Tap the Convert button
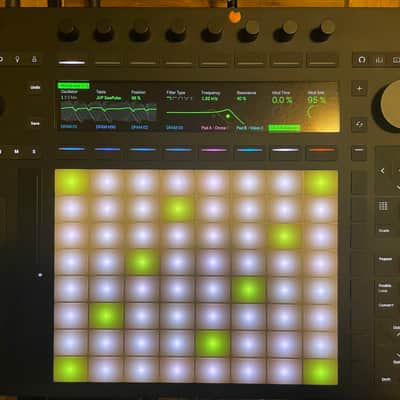Screen dimensions: 400x400 click(x=386, y=305)
